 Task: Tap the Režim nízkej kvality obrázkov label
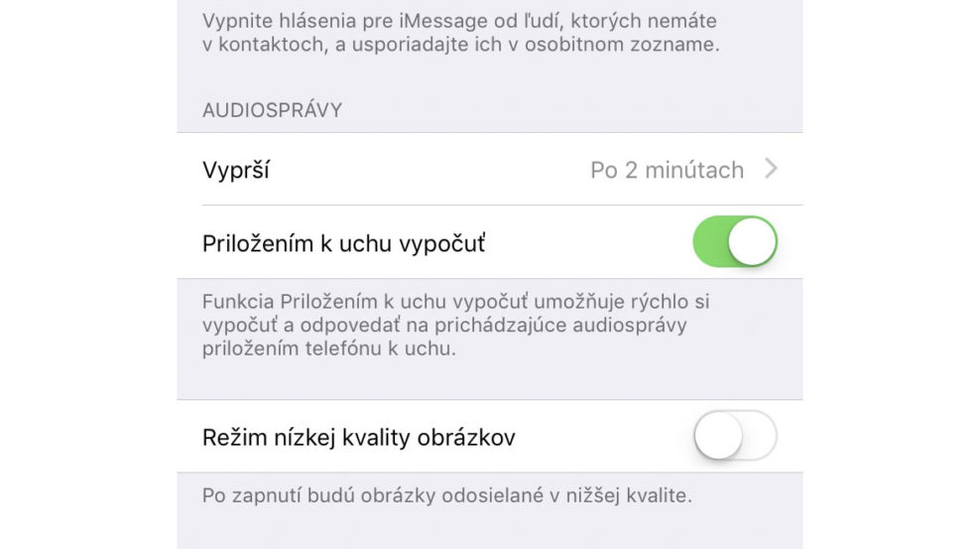[x=359, y=437]
